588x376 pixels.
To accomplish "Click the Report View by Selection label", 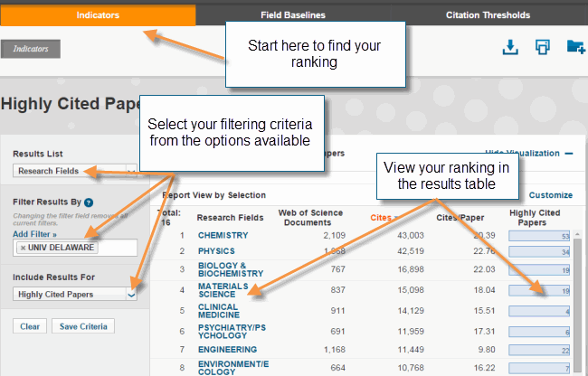I will pyautogui.click(x=214, y=195).
